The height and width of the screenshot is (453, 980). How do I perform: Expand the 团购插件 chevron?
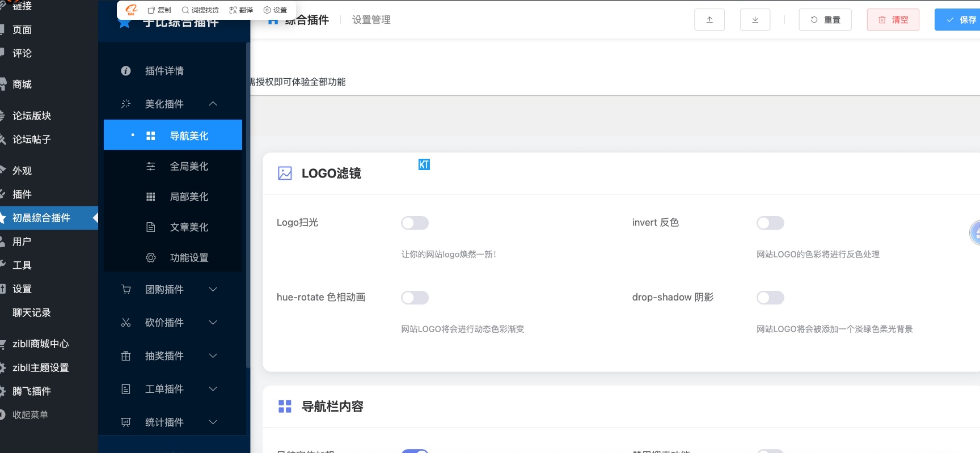point(213,290)
